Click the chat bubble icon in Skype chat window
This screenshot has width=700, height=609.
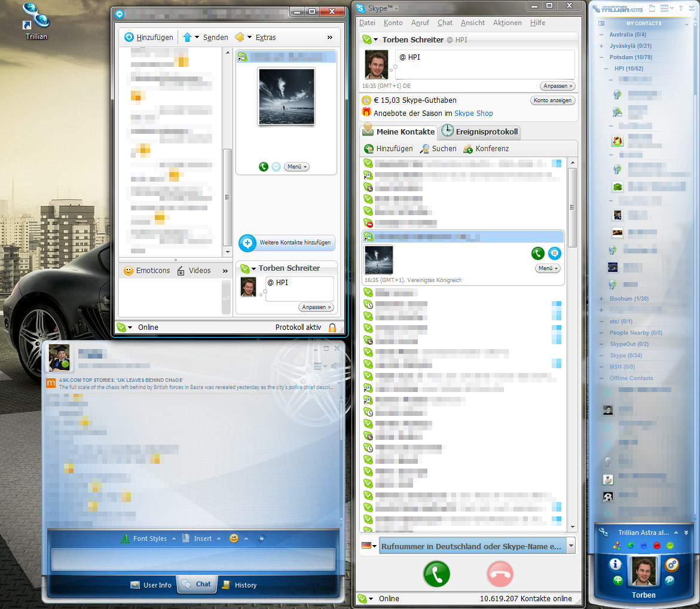pos(276,167)
